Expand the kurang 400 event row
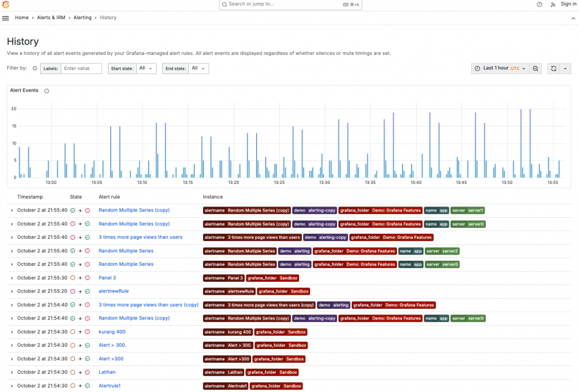The height and width of the screenshot is (392, 579). (12, 332)
